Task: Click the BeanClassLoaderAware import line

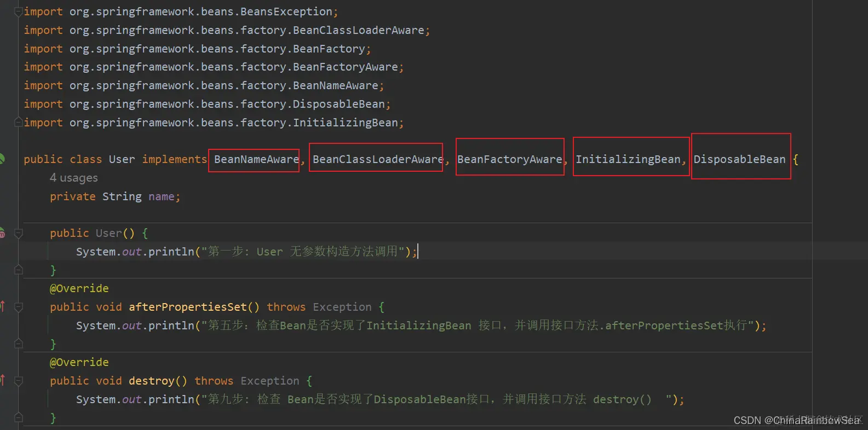Action: tap(227, 30)
